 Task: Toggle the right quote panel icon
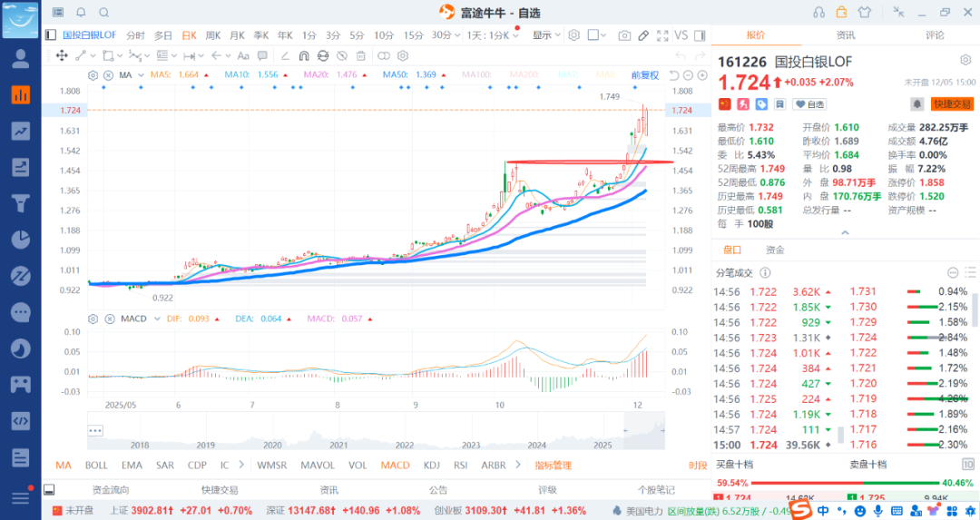point(700,35)
